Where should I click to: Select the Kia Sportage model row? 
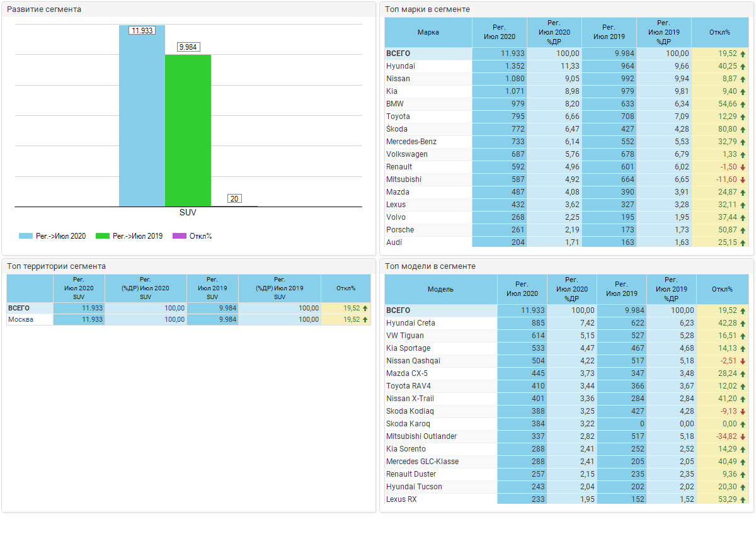tap(566, 348)
